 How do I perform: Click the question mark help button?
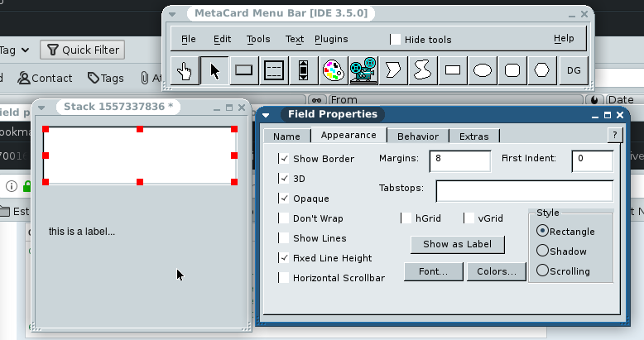point(614,135)
